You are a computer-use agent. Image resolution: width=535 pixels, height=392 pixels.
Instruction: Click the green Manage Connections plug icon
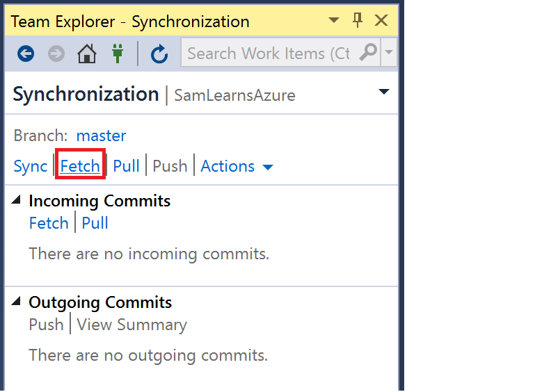pos(115,54)
